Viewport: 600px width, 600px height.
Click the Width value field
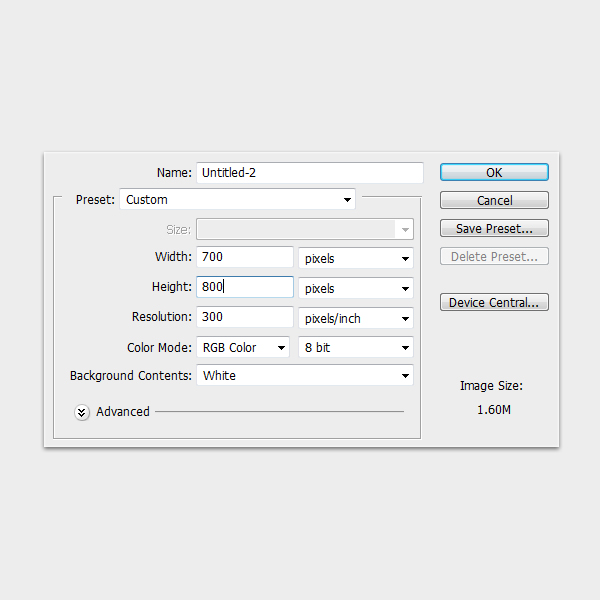pos(244,258)
